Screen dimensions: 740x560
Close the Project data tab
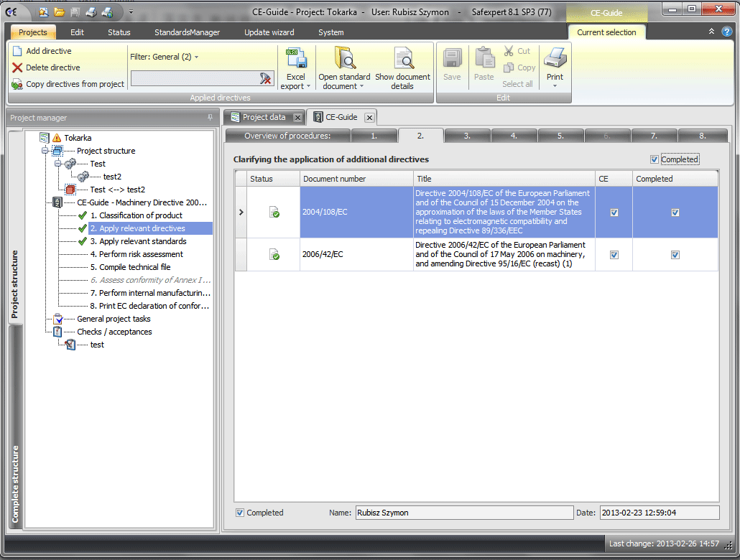(297, 118)
